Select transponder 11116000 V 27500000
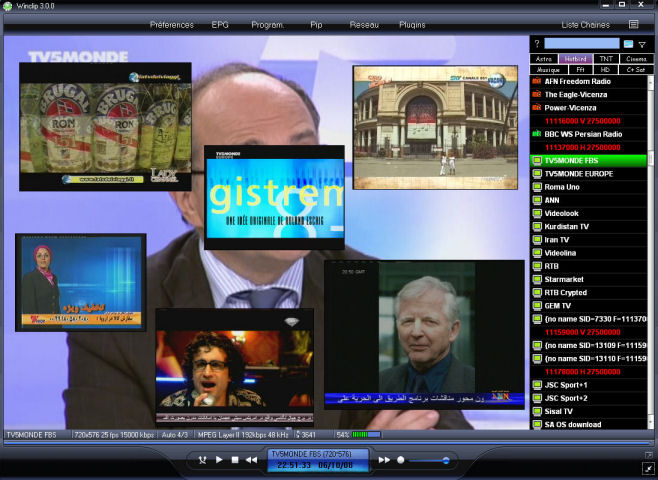The height and width of the screenshot is (480, 658). pyautogui.click(x=582, y=121)
